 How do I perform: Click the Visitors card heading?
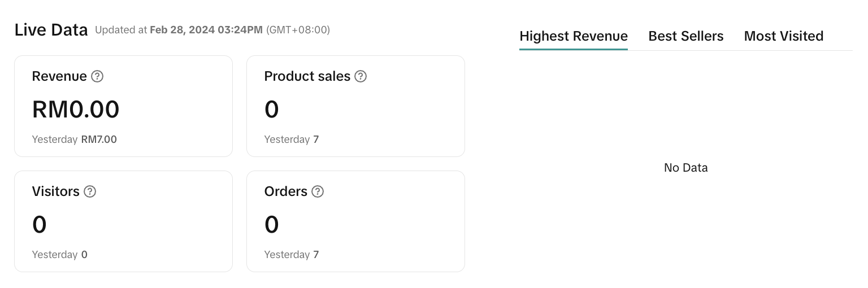pos(55,191)
